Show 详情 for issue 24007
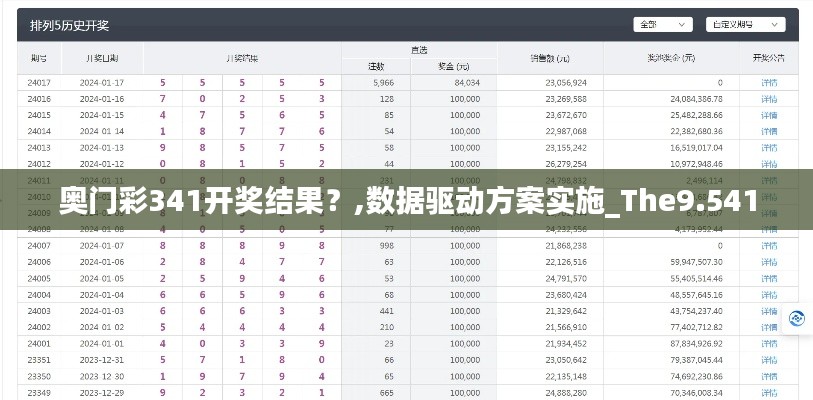 (x=768, y=246)
